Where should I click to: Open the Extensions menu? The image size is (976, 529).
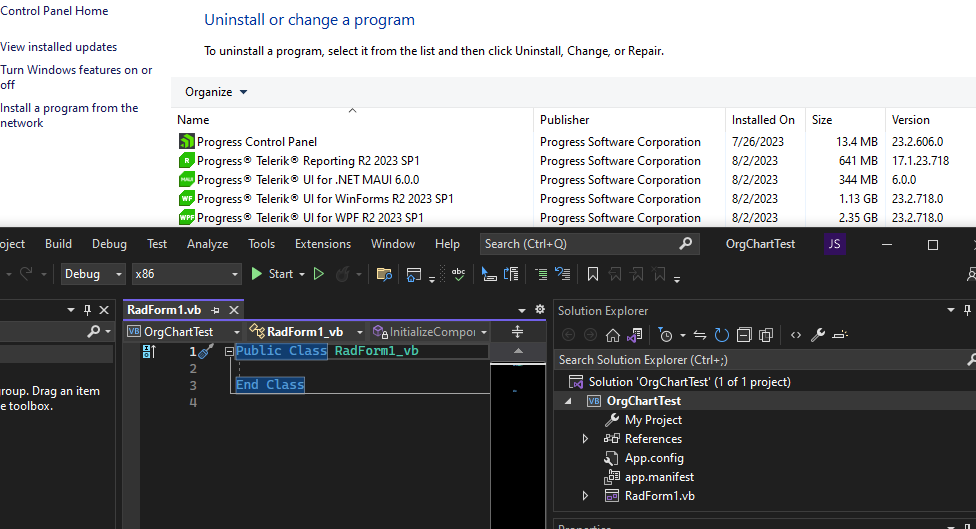coord(322,244)
